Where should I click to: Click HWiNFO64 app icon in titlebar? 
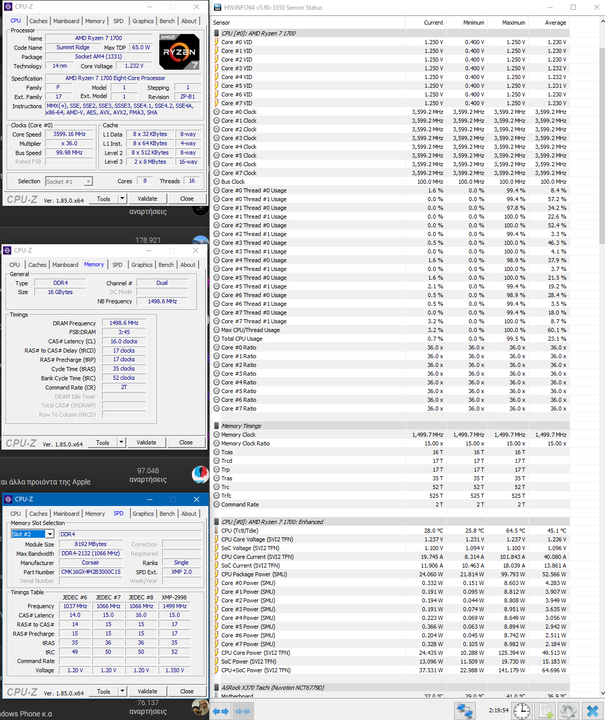point(218,7)
